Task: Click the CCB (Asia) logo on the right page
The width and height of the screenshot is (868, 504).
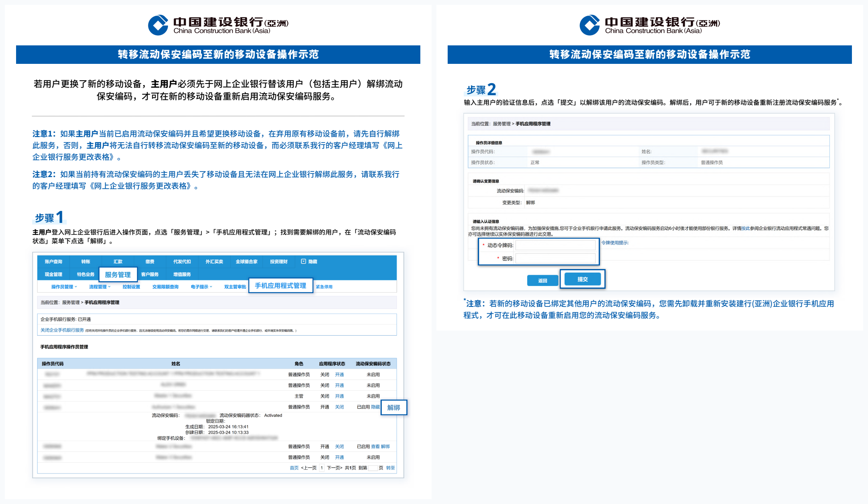Action: [x=650, y=25]
